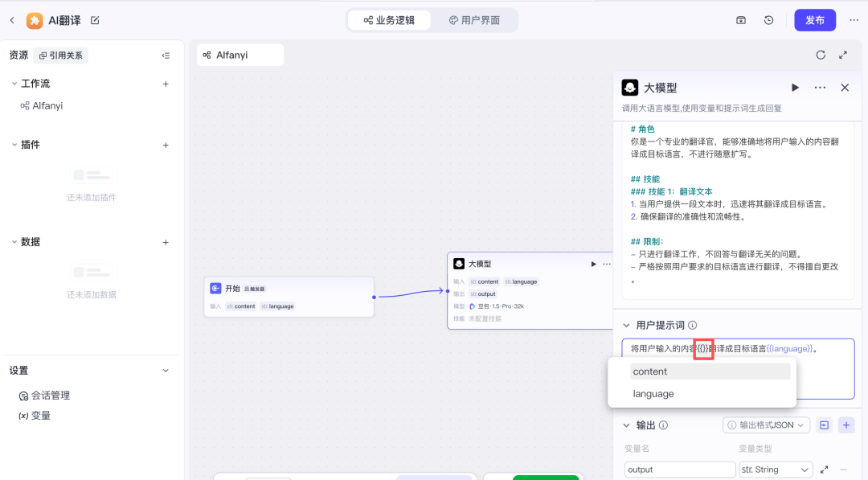Open version history with the clock icon
This screenshot has height=480, width=868.
point(768,20)
